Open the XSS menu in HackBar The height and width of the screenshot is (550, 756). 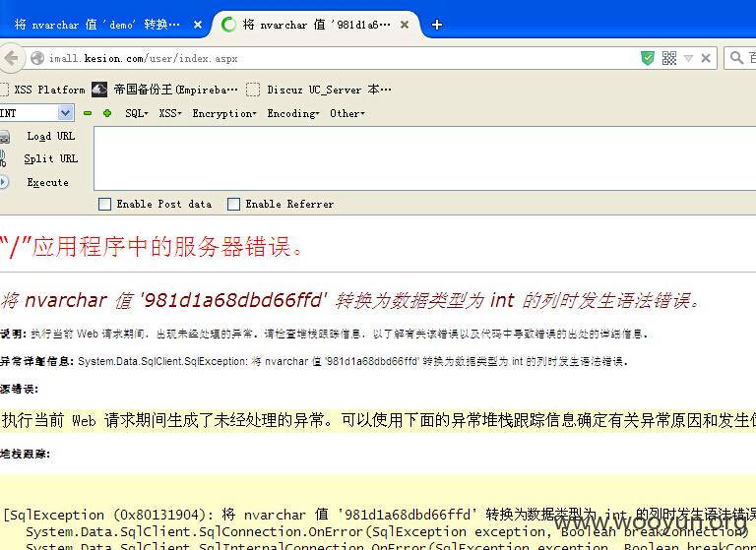click(170, 113)
